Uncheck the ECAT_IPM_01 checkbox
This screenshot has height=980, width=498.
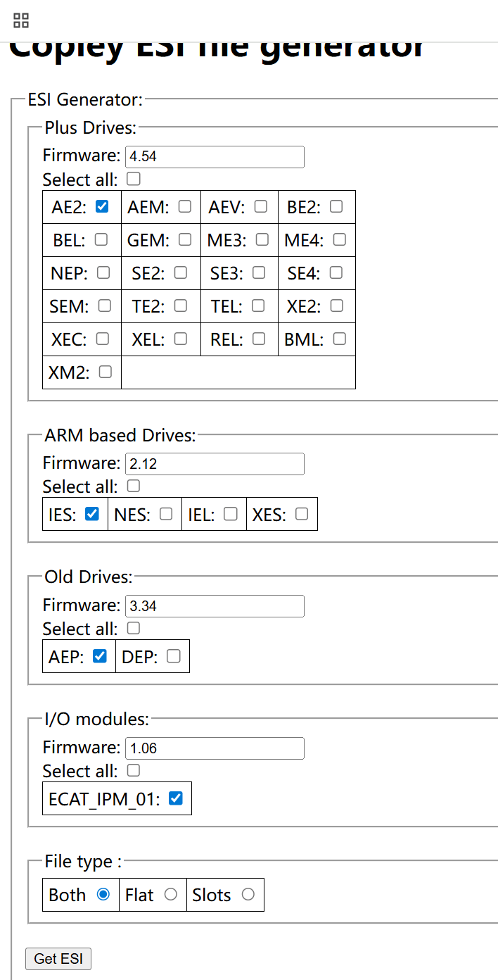pyautogui.click(x=176, y=798)
